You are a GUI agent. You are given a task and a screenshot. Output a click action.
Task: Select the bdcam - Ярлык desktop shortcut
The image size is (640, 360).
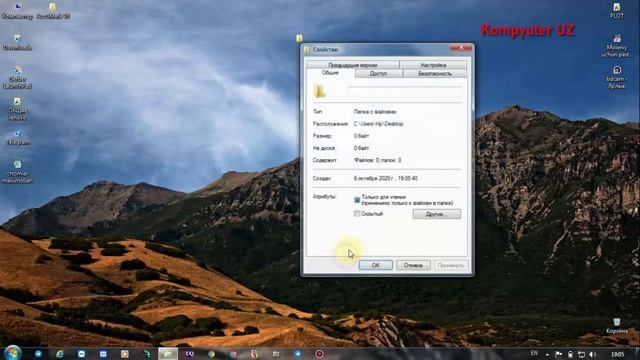pyautogui.click(x=617, y=77)
